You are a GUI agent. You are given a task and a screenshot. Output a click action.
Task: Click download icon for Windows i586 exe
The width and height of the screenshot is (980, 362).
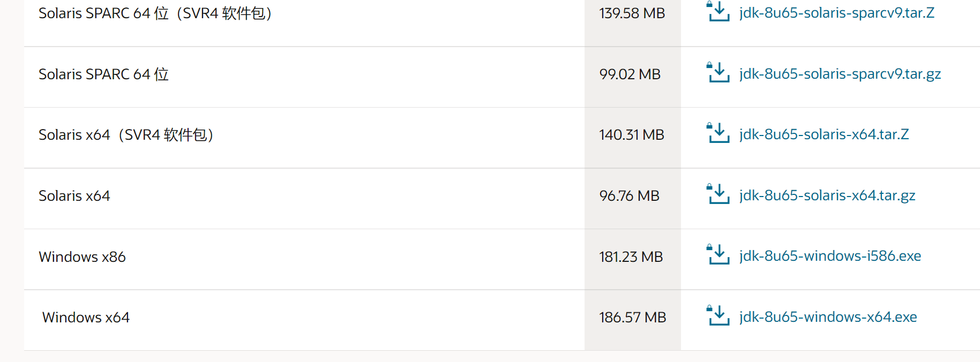point(718,255)
